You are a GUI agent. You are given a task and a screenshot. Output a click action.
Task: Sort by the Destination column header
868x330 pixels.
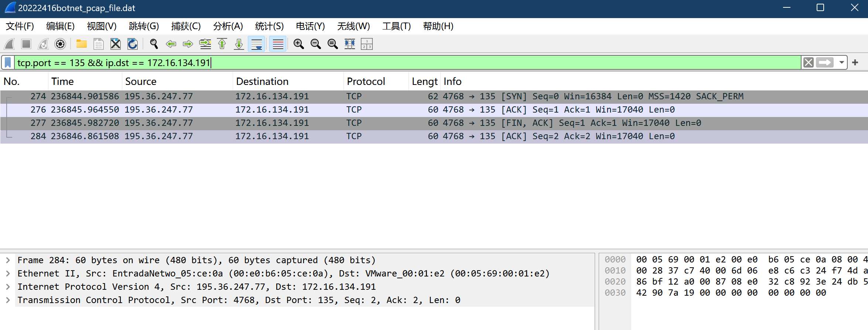[288, 81]
